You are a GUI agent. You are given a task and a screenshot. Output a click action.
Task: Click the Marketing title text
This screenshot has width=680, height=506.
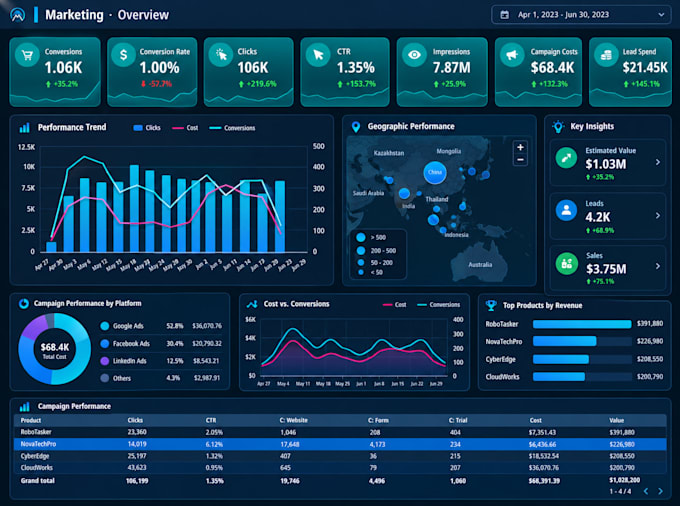coord(74,15)
